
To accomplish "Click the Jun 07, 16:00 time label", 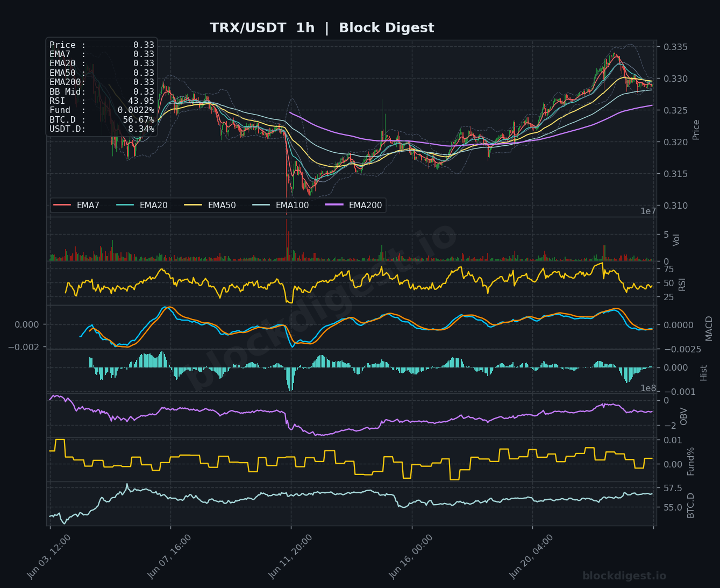I will [x=169, y=557].
